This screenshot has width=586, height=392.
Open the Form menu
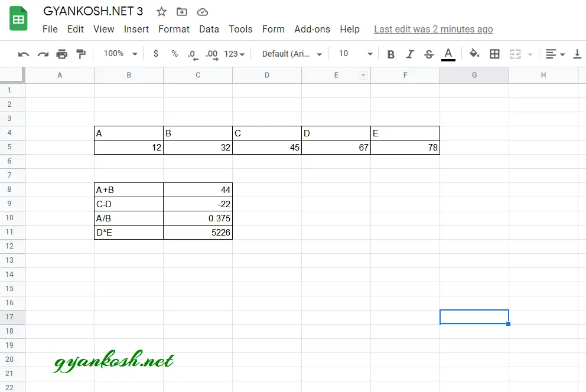[273, 29]
